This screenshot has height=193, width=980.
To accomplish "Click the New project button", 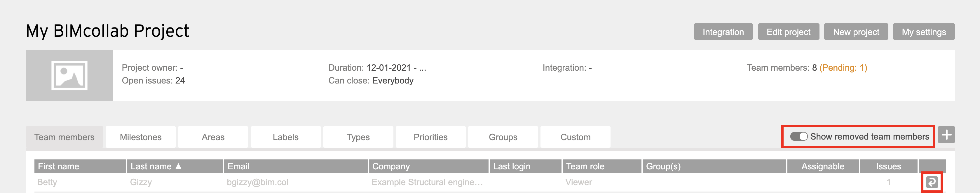I will (x=856, y=32).
